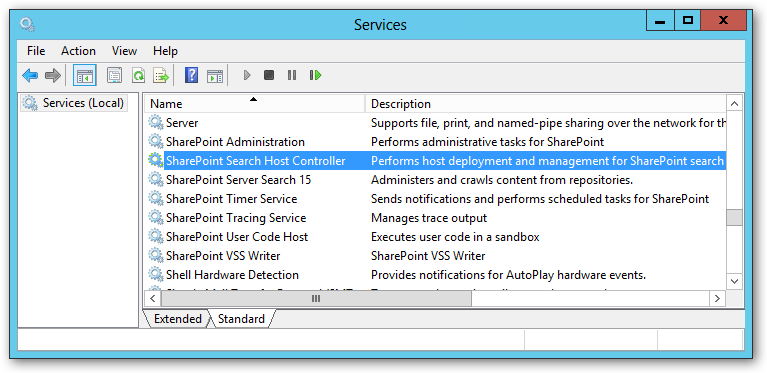Click gear icon of SharePoint Timer Service
This screenshot has height=373, width=767.
pos(156,199)
